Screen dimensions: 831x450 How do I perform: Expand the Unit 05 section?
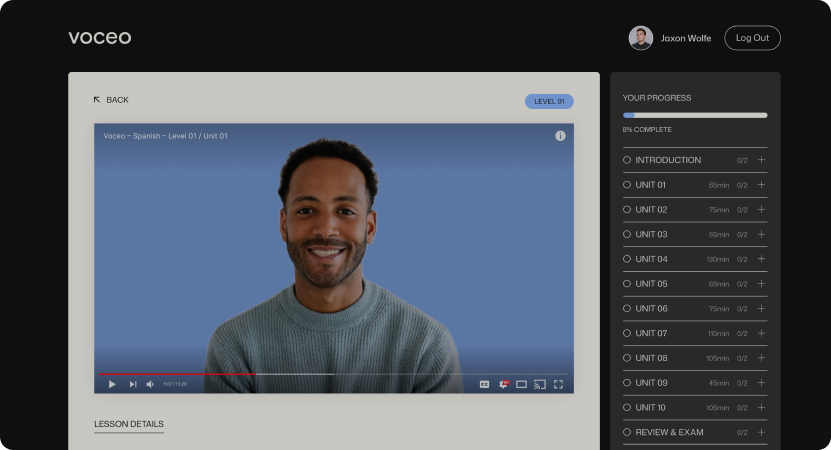click(761, 284)
